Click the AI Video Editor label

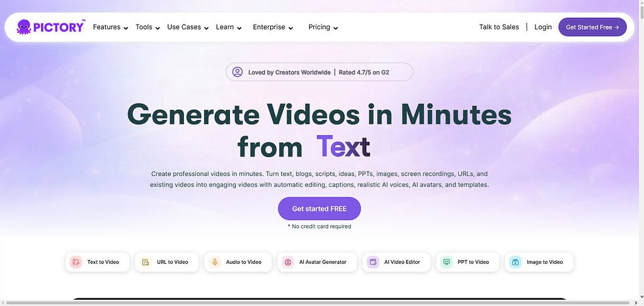coord(402,262)
